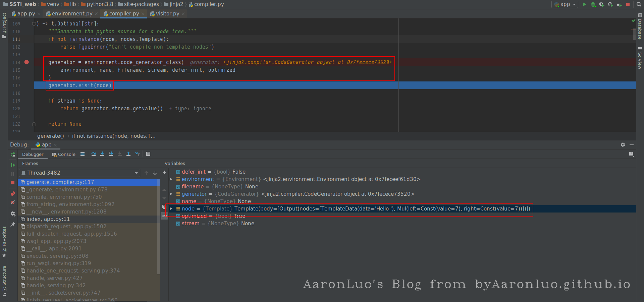The image size is (644, 302).
Task: Rerun app in the debug panel
Action: click(13, 155)
